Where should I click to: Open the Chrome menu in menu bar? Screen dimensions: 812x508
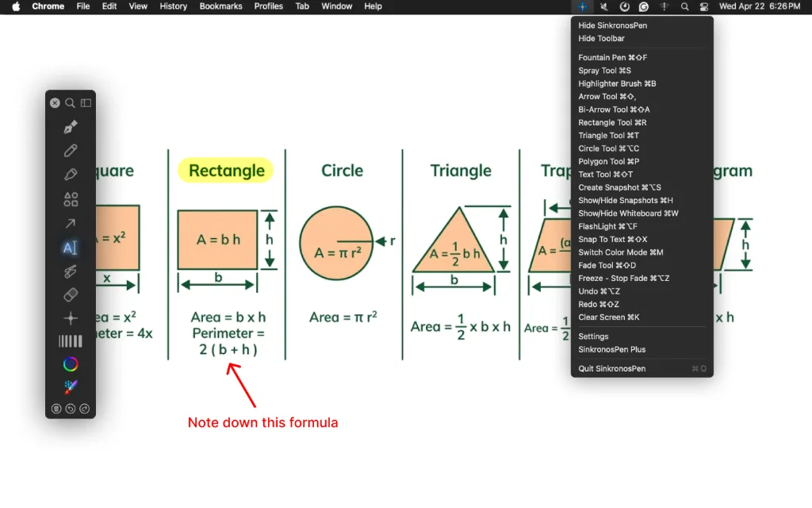pos(48,6)
